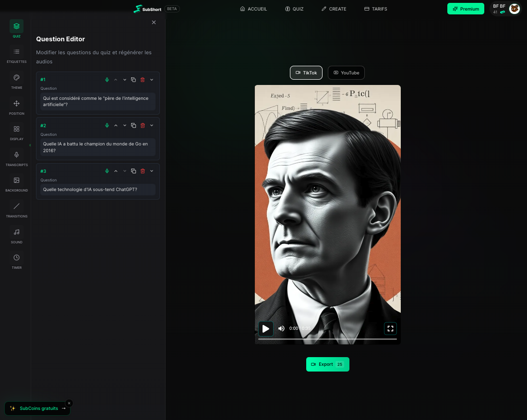Regenerate audio for question #3 microphone
This screenshot has height=420, width=527.
pos(107,171)
